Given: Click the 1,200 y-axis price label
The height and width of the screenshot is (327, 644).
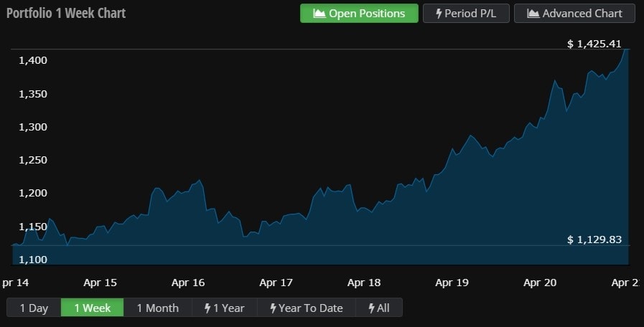Looking at the screenshot, I should click(x=32, y=193).
